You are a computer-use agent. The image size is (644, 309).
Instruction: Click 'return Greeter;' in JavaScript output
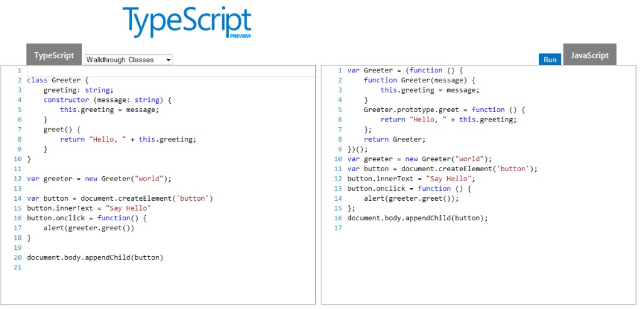[395, 139]
